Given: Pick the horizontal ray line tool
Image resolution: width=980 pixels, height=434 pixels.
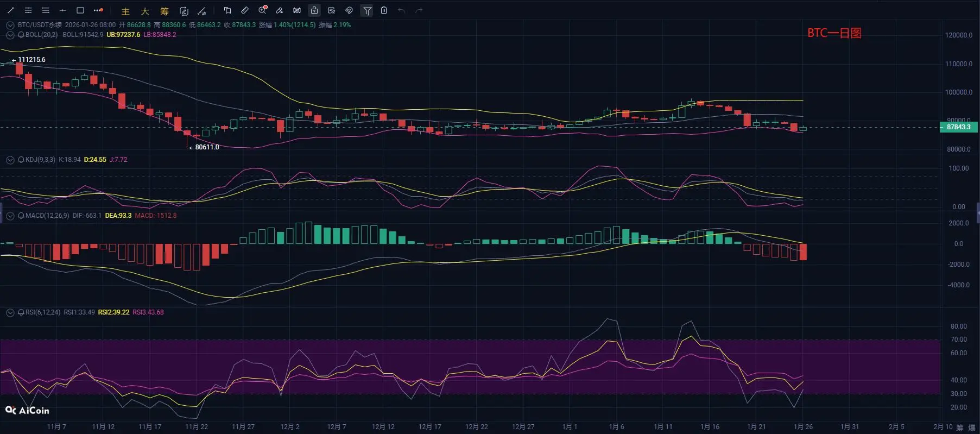Looking at the screenshot, I should click(x=63, y=10).
